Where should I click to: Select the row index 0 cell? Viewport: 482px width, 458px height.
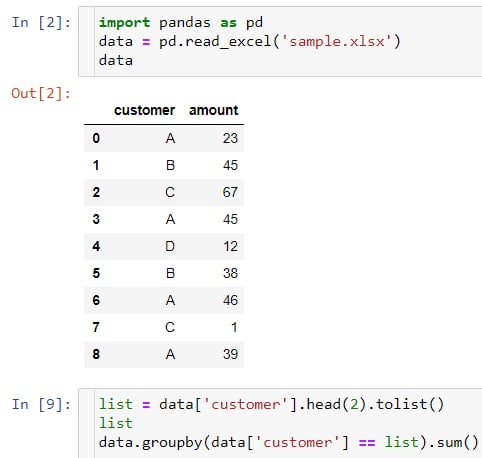point(96,138)
